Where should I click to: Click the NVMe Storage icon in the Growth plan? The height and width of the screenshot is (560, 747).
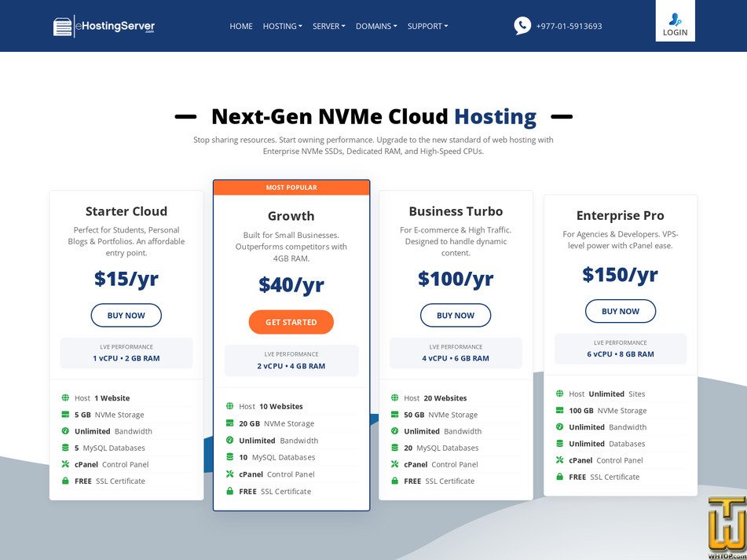coord(232,423)
